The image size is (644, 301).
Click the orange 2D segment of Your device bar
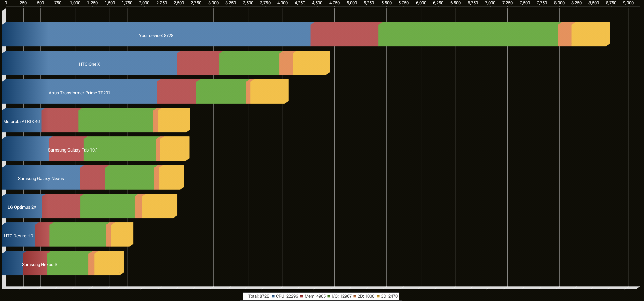point(564,34)
